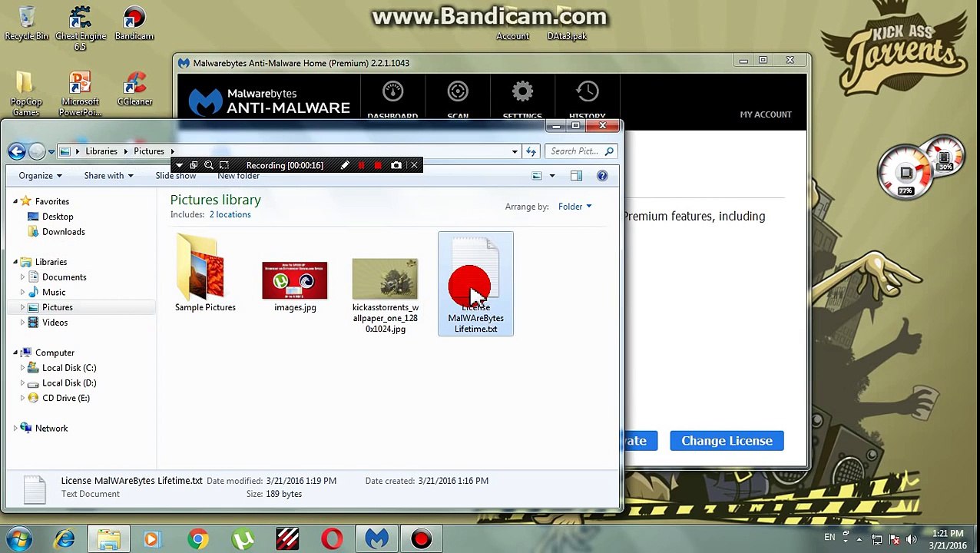This screenshot has height=553, width=980.
Task: Collapse the Libraries tree group
Action: pos(15,262)
